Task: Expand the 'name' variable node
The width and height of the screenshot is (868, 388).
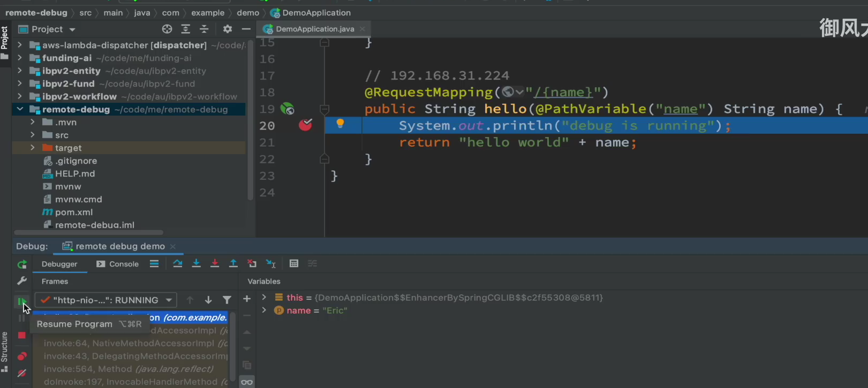Action: point(264,310)
